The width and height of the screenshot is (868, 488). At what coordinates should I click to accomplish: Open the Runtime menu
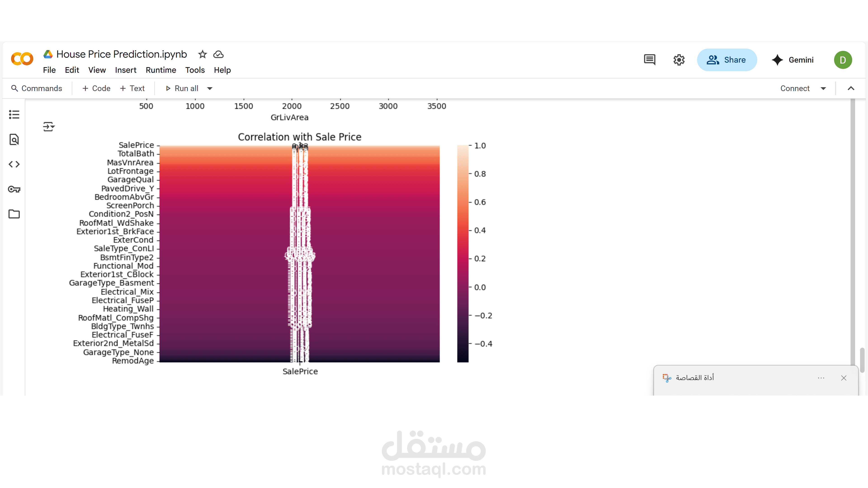[161, 70]
